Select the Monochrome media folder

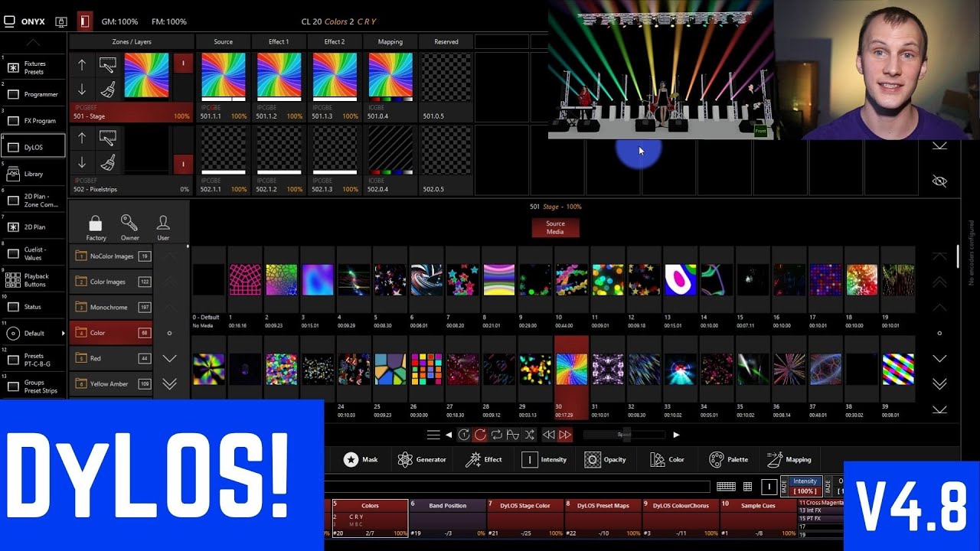coord(111,307)
